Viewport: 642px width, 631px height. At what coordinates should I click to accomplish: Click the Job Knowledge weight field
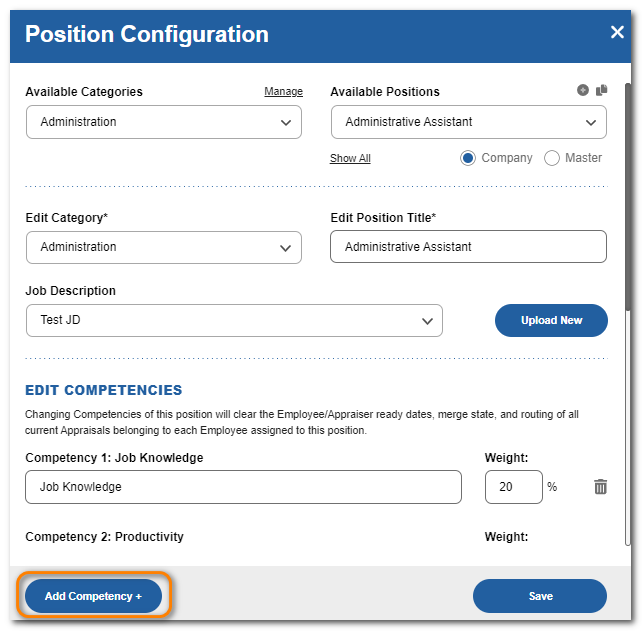[513, 487]
